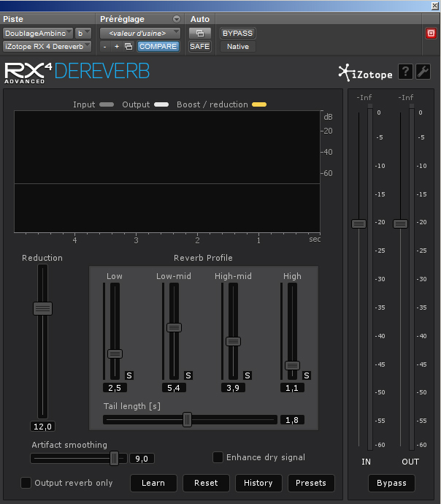
Task: Click the OUT meter -Inf peak readout
Action: tap(406, 97)
